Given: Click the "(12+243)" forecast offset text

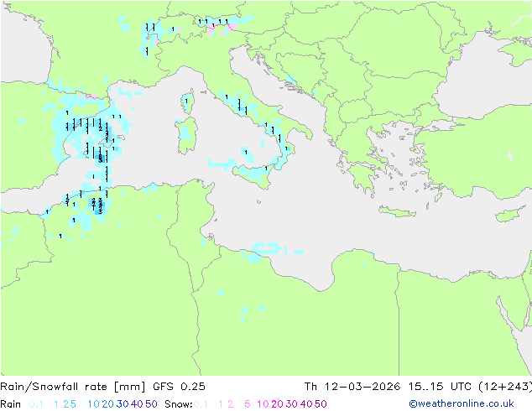Looking at the screenshot, I should [505, 386].
